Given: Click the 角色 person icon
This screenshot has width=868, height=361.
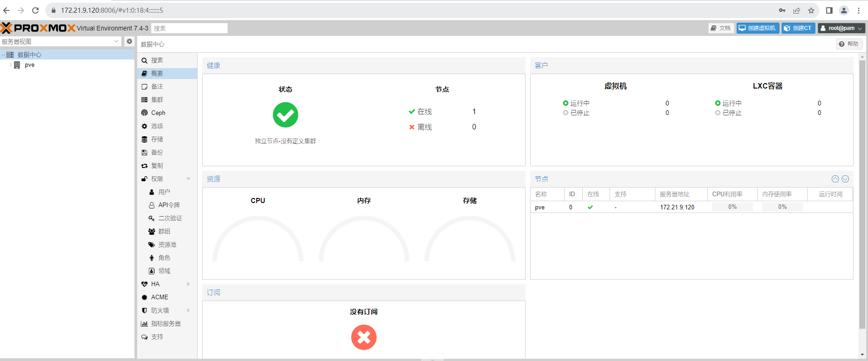Looking at the screenshot, I should [x=152, y=258].
